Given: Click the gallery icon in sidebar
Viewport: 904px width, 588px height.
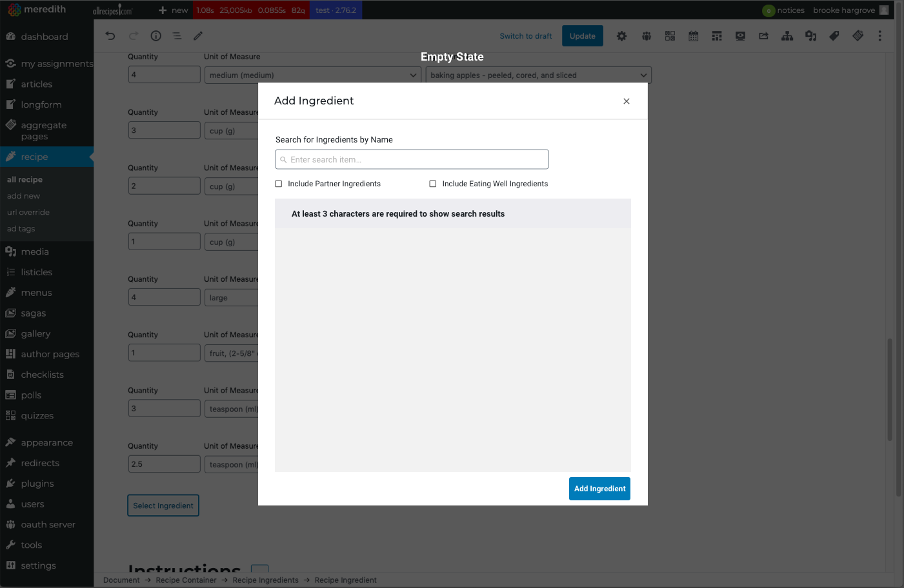Looking at the screenshot, I should [10, 333].
